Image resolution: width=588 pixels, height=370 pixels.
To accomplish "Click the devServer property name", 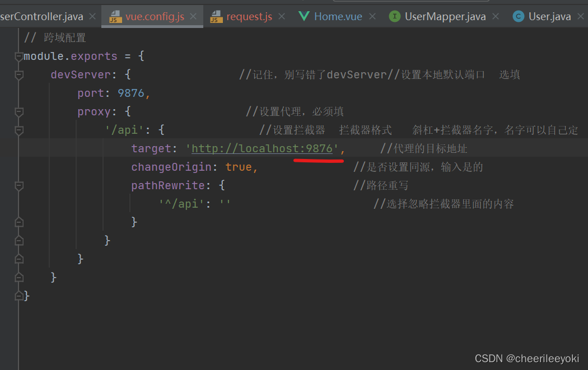I will pos(81,74).
